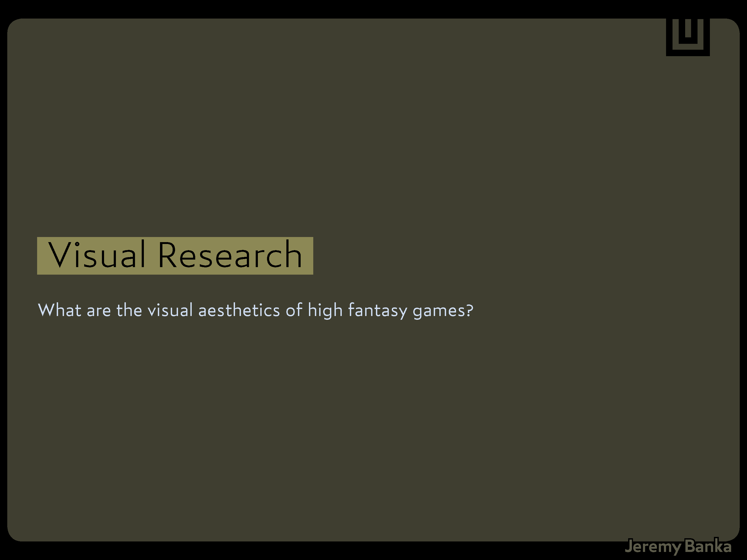Click the "Visual Research" title heading
Image resolution: width=747 pixels, height=560 pixels.
pos(175,256)
